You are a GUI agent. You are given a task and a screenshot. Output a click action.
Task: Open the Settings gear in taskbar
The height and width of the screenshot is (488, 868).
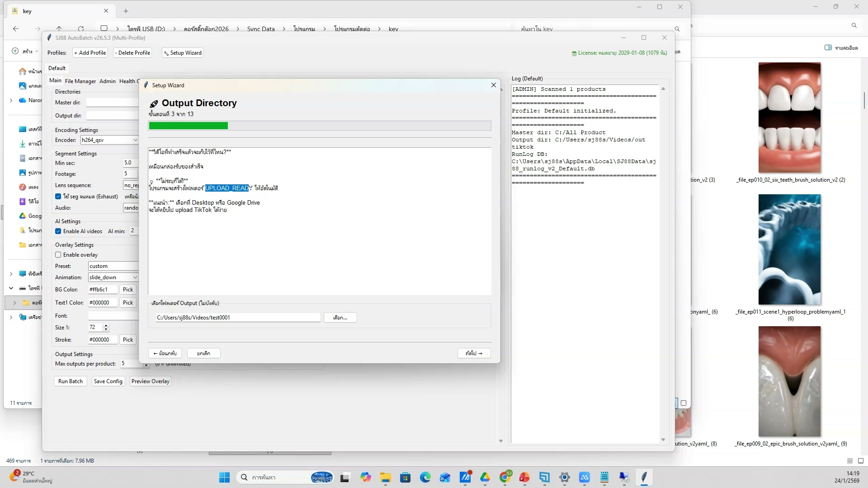(x=564, y=477)
